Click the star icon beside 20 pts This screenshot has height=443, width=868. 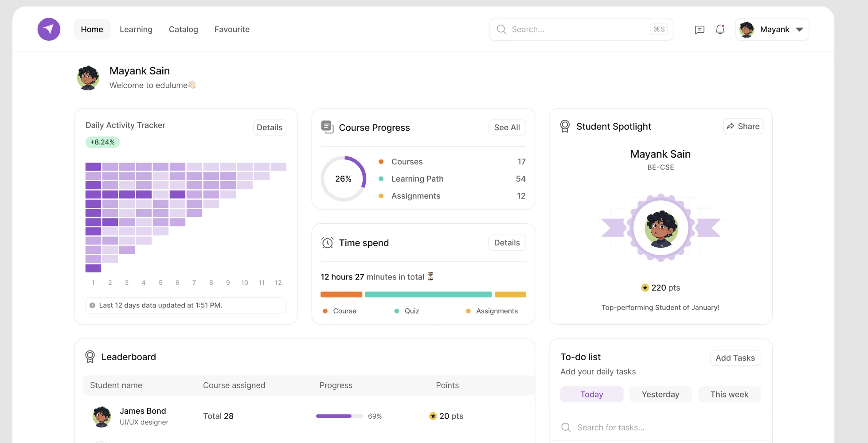[x=433, y=416]
